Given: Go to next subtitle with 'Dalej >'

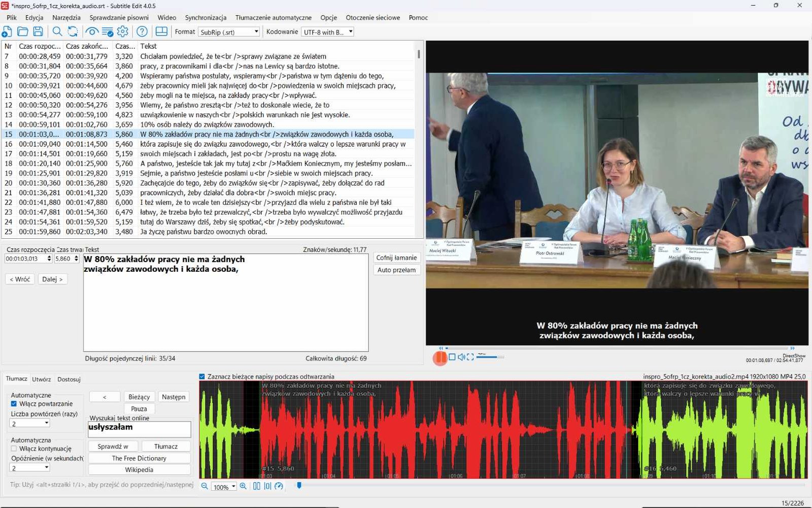Looking at the screenshot, I should coord(52,279).
